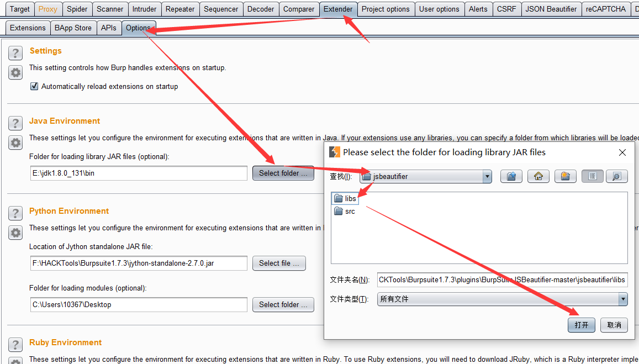639x364 pixels.
Task: Edit the Java library folder path field
Action: (x=139, y=173)
